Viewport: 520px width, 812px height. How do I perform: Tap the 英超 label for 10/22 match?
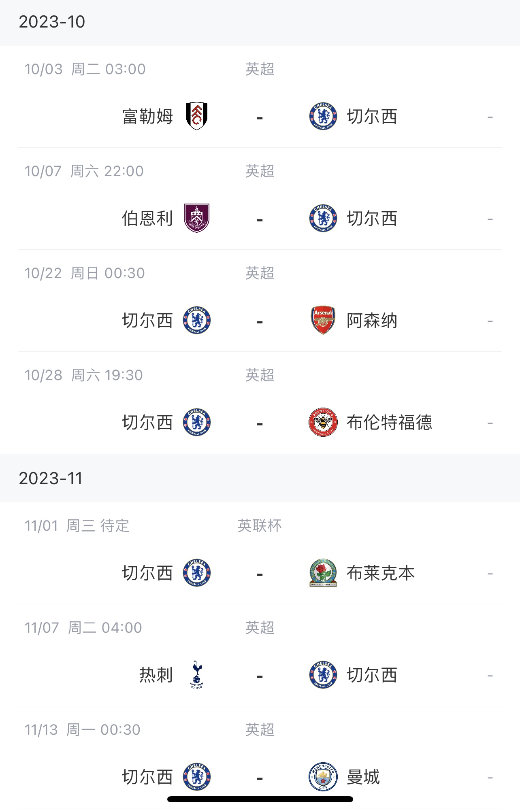click(260, 273)
